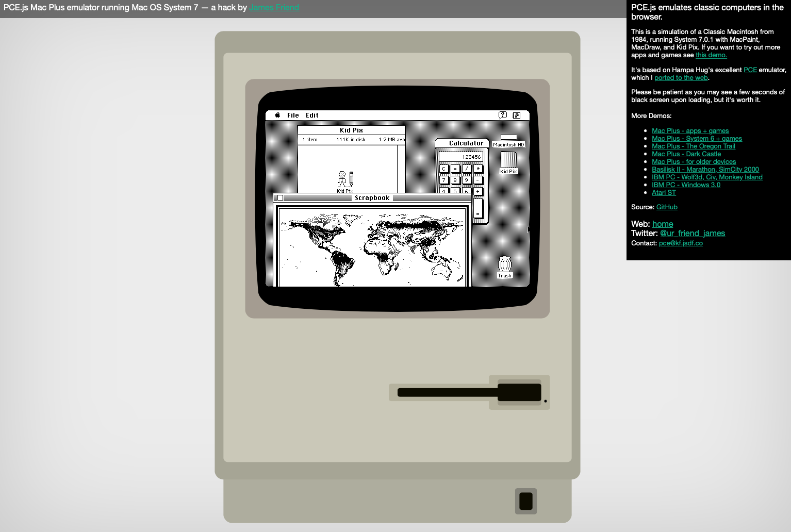Select the Kid Pix floppy disk icon
Image resolution: width=791 pixels, height=532 pixels.
[x=508, y=160]
